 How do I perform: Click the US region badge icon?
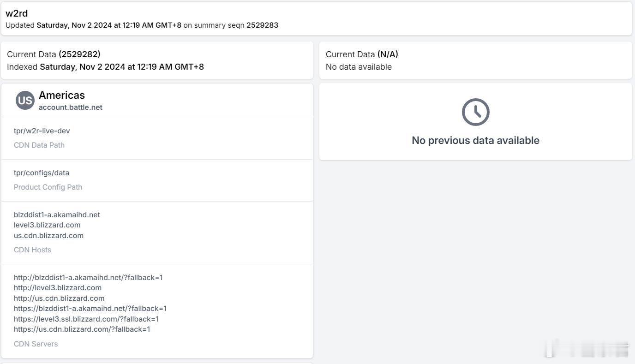point(25,101)
